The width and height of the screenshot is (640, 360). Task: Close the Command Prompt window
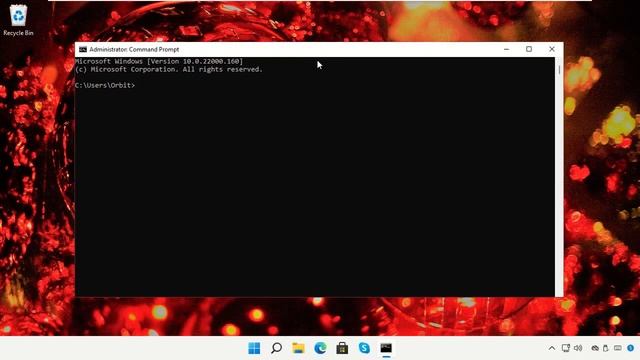[x=552, y=49]
